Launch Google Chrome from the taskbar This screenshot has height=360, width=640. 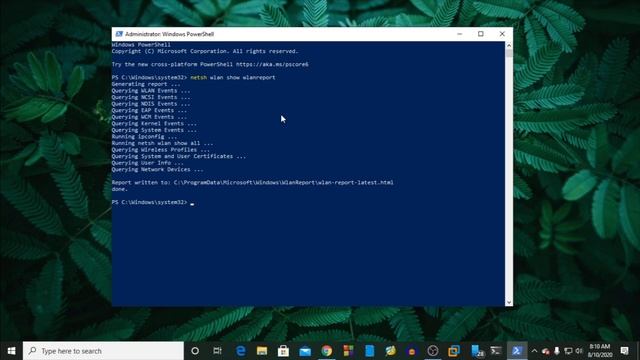(327, 351)
